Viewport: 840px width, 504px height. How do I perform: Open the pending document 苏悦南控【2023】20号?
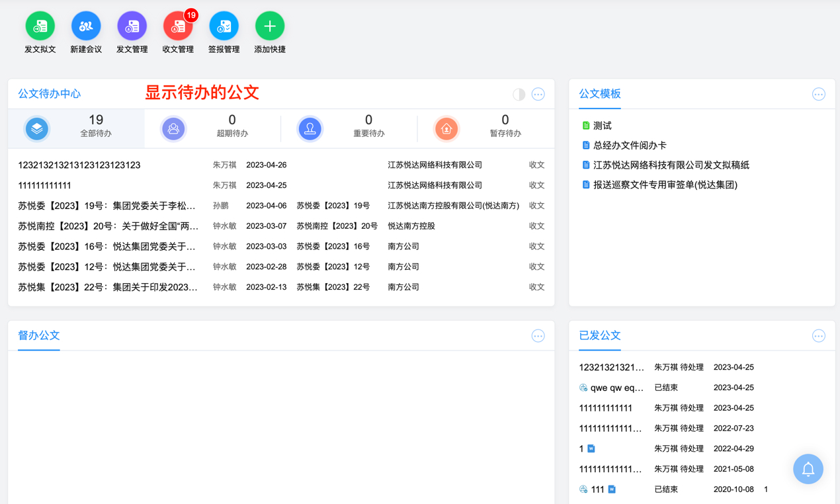coord(108,226)
